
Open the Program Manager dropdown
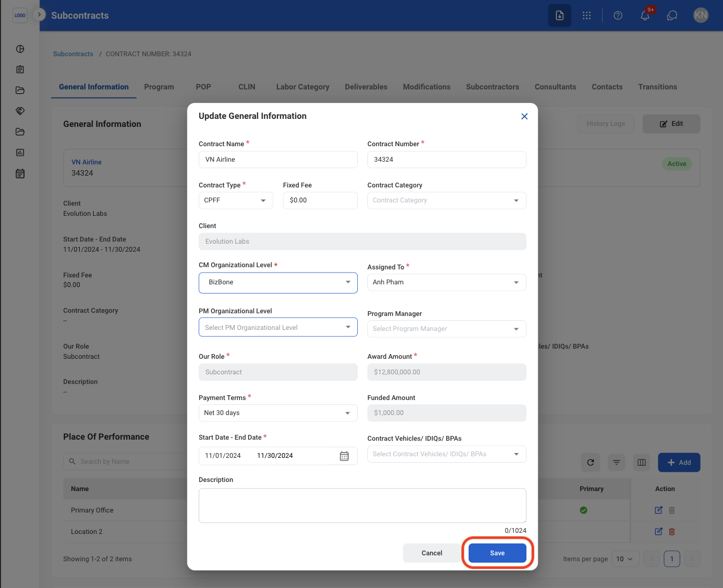point(447,329)
